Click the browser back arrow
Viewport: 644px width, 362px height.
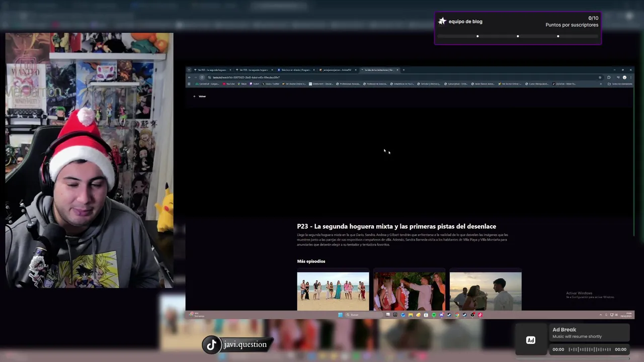coord(189,77)
